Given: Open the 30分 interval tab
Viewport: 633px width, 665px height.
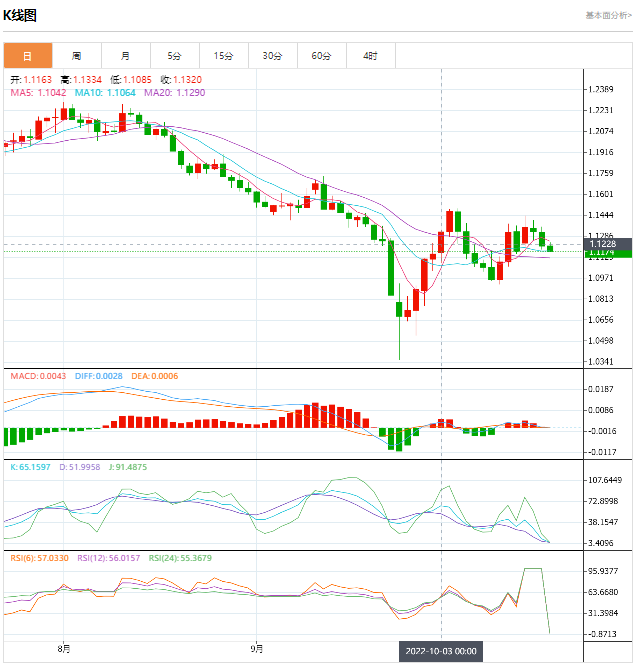Looking at the screenshot, I should pyautogui.click(x=273, y=56).
